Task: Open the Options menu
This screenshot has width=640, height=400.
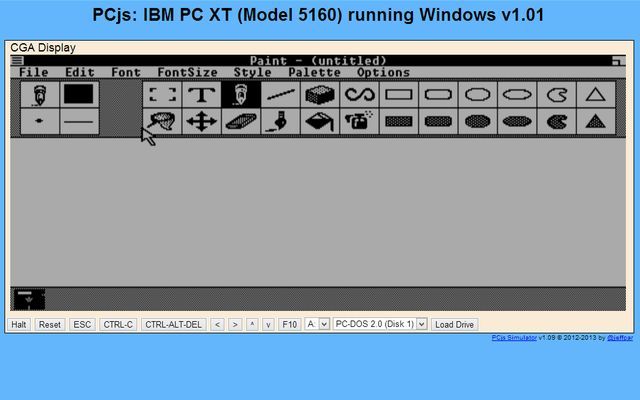Action: click(383, 72)
